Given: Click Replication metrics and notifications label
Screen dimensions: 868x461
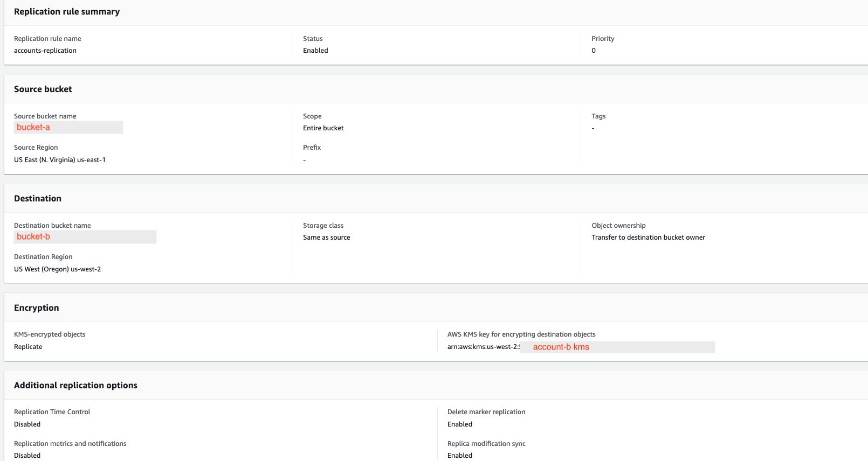Looking at the screenshot, I should tap(70, 444).
